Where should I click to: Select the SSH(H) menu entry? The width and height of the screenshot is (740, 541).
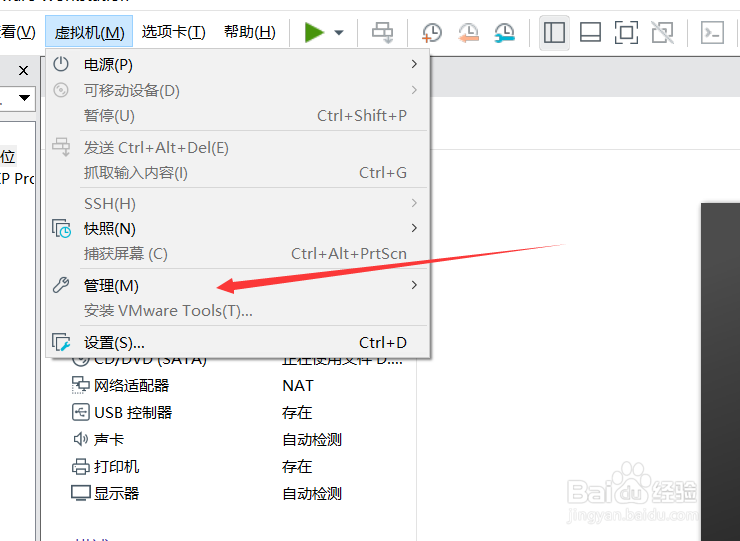(x=238, y=203)
